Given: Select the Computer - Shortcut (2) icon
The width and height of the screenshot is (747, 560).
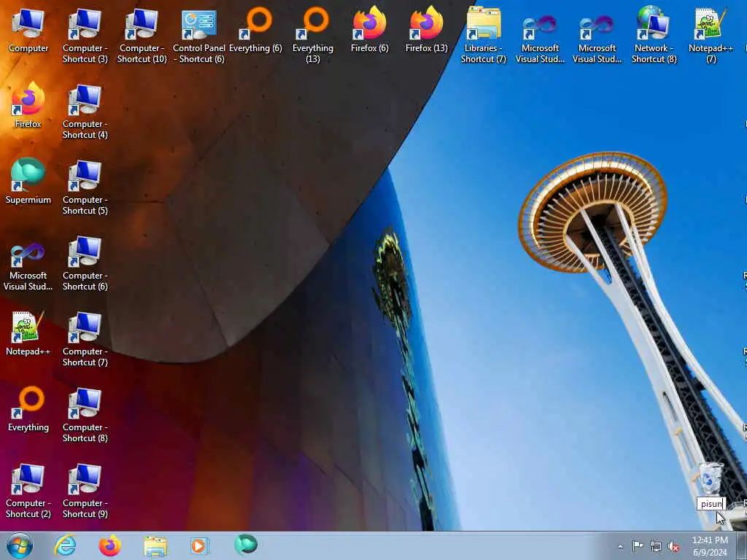Looking at the screenshot, I should coord(28,491).
